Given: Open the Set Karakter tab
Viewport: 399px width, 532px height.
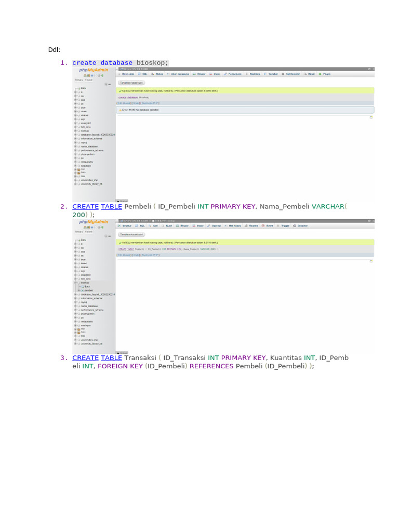Looking at the screenshot, I should [x=291, y=74].
